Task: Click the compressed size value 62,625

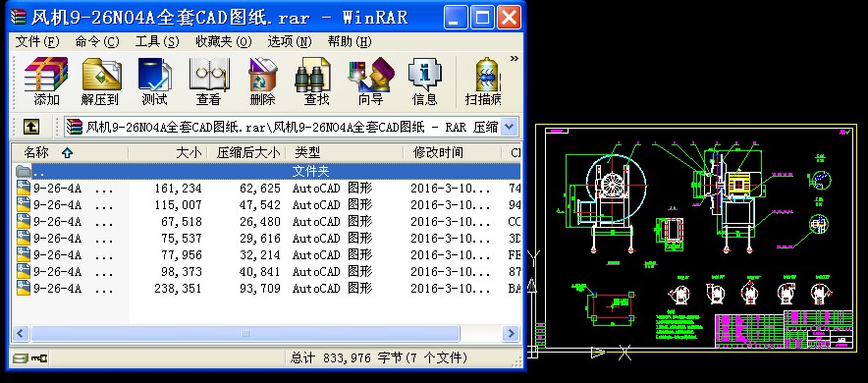Action: [x=260, y=189]
